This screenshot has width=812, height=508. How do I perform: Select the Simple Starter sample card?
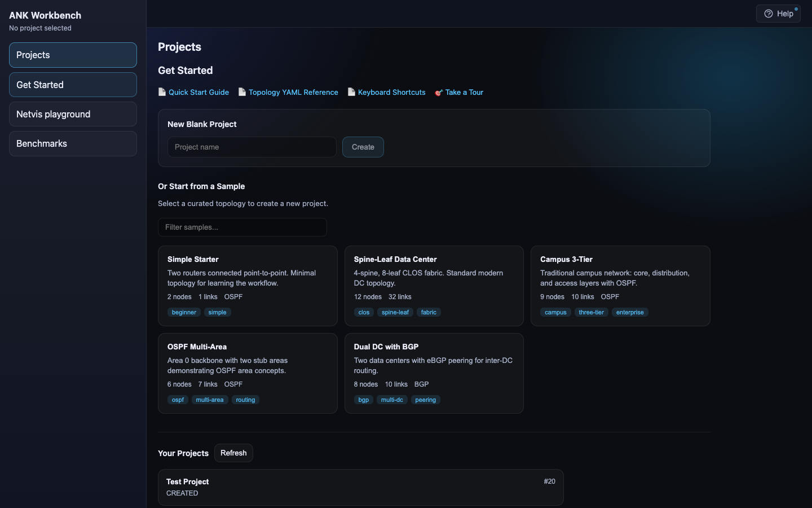click(248, 286)
